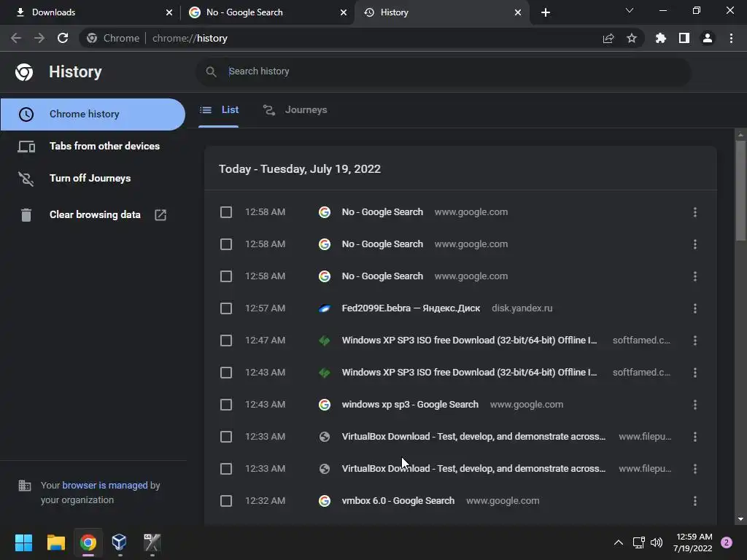Viewport: 747px width, 560px height.
Task: Close the No - Google Search tab
Action: (x=344, y=12)
